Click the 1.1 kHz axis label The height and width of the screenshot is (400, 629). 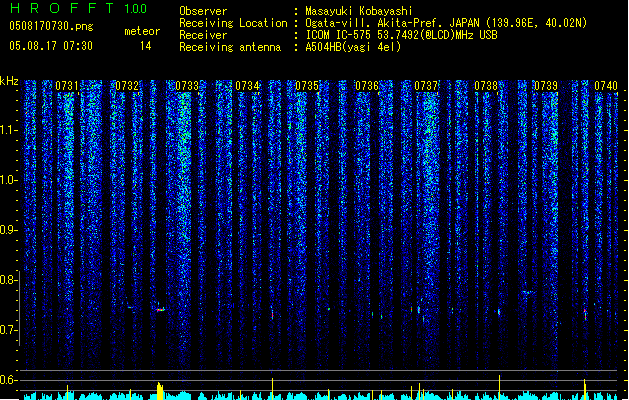pos(9,130)
